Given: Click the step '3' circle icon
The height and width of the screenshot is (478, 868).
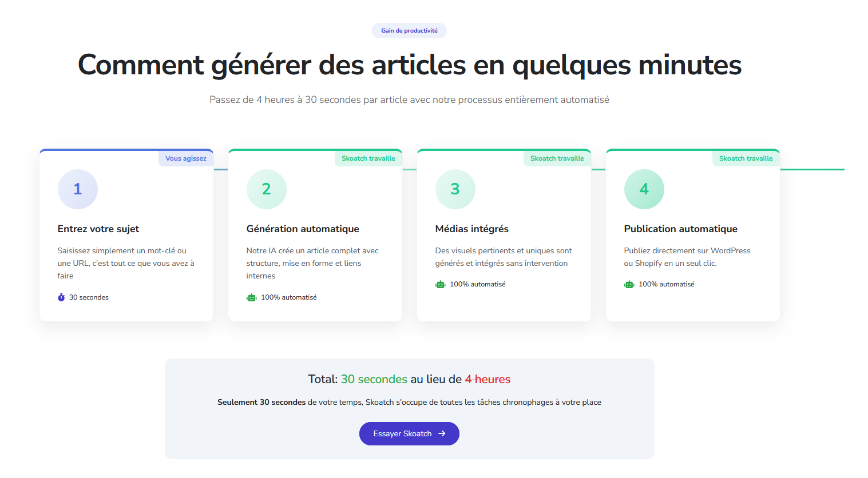Looking at the screenshot, I should 455,189.
